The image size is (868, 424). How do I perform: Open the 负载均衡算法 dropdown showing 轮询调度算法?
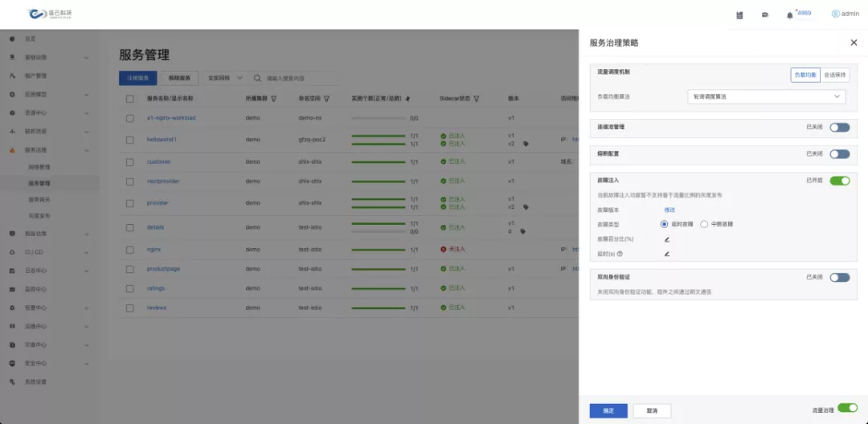pyautogui.click(x=767, y=96)
